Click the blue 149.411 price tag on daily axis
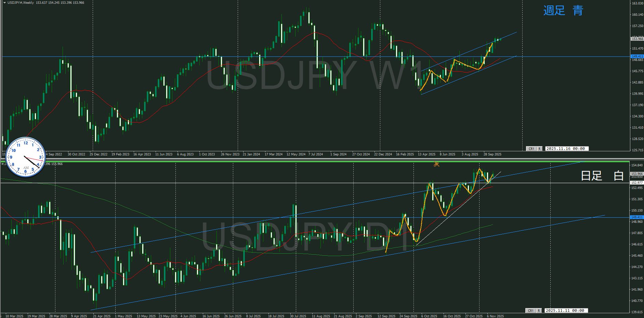The height and width of the screenshot is (318, 644). coord(637,217)
